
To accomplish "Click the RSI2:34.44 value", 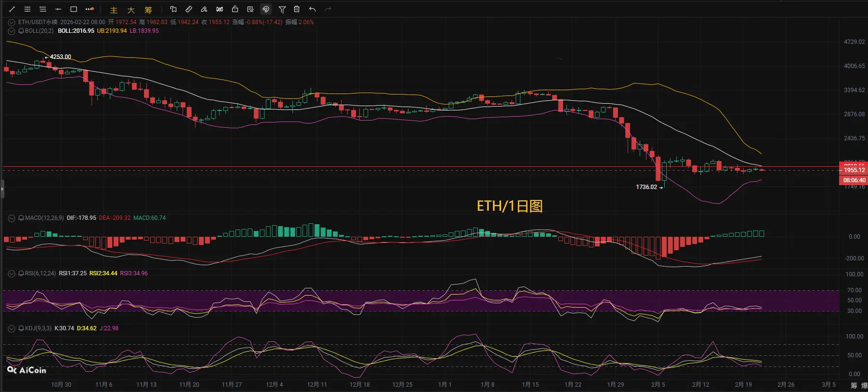I will click(x=104, y=273).
